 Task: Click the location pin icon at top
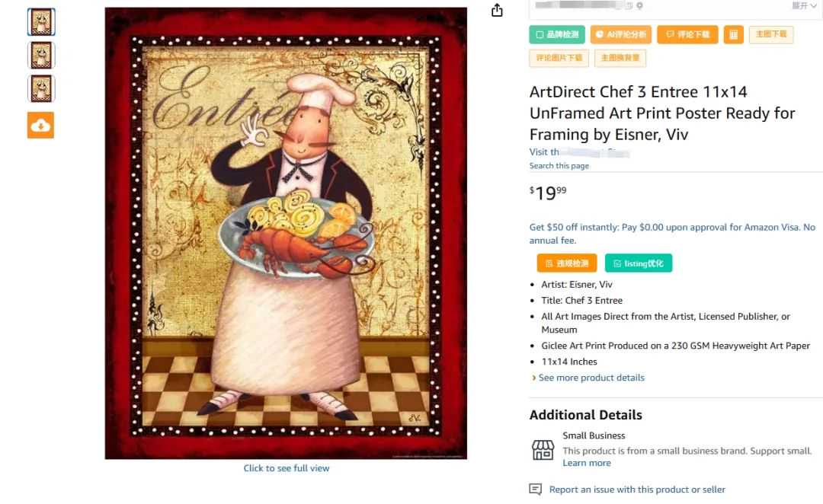639,6
